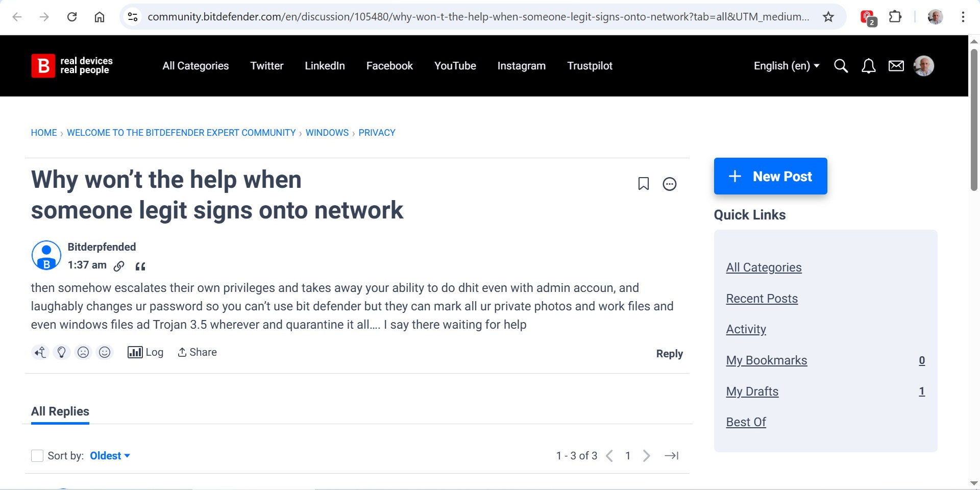
Task: Open Chrome profile avatar menu
Action: coord(935,17)
